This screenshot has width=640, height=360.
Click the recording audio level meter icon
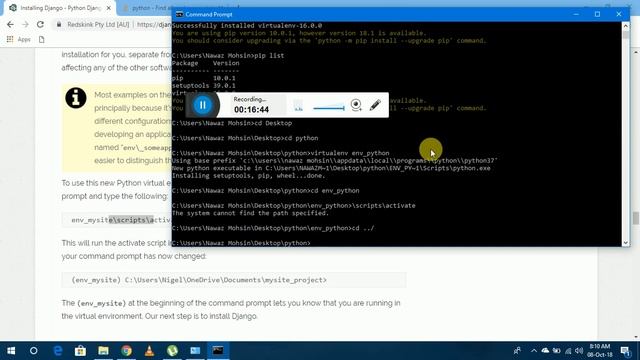(298, 106)
